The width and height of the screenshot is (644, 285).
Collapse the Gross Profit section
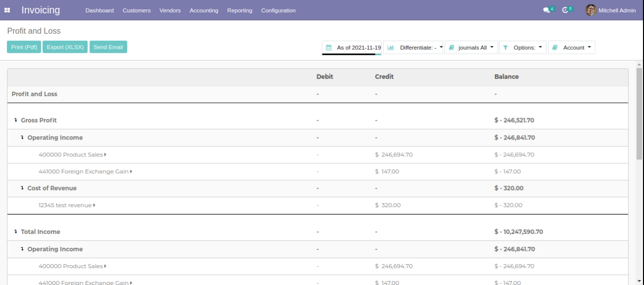coord(15,120)
